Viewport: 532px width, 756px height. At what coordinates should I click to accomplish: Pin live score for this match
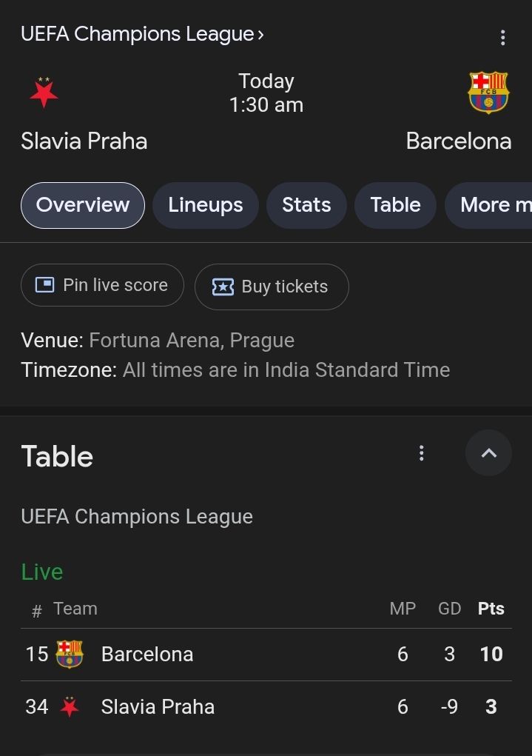(102, 285)
